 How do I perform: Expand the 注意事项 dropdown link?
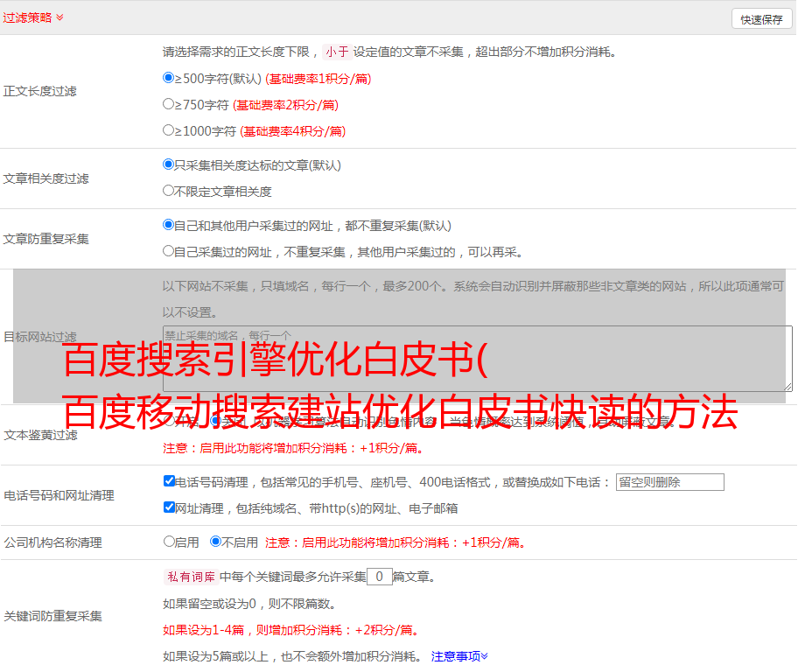pyautogui.click(x=459, y=656)
